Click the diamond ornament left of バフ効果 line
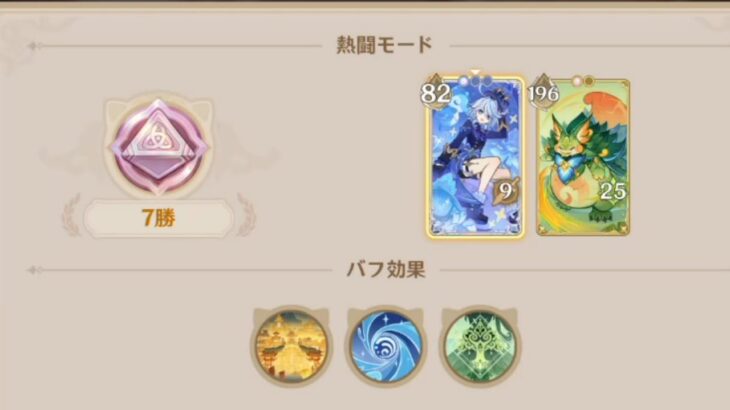Image resolution: width=730 pixels, height=410 pixels. (34, 270)
